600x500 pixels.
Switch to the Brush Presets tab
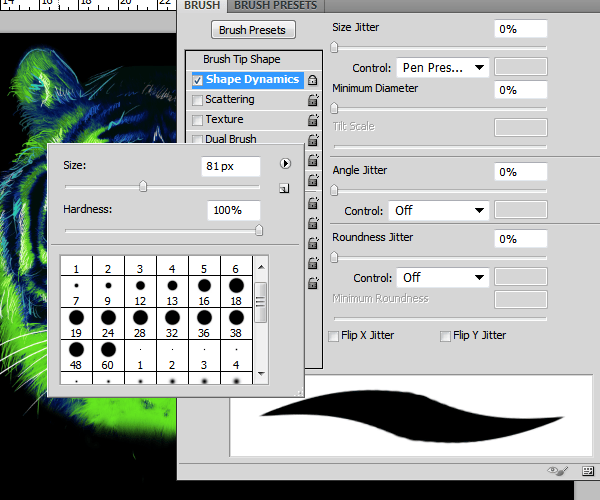click(x=276, y=6)
